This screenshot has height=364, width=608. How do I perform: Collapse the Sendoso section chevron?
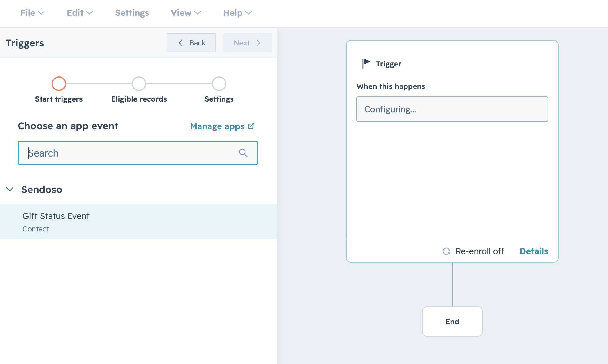[x=10, y=190]
